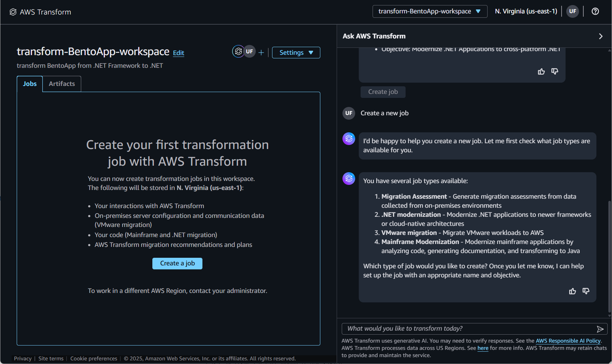Image resolution: width=612 pixels, height=364 pixels.
Task: Send the chat message with arrow icon
Action: [600, 329]
